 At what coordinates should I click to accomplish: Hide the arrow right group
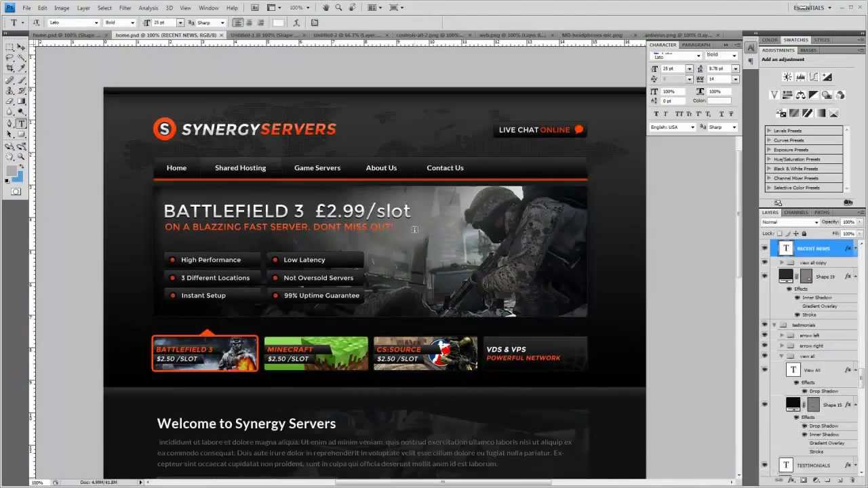(764, 346)
